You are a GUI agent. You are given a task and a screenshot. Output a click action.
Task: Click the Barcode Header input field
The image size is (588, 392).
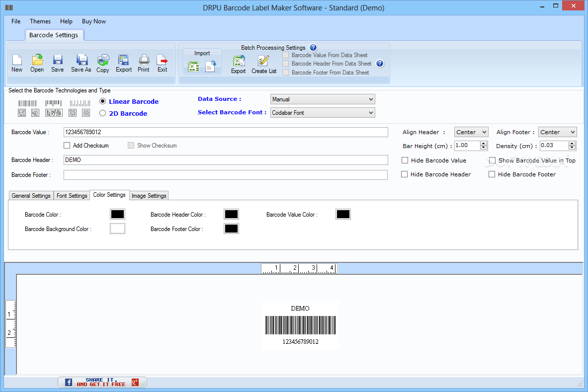pos(226,160)
